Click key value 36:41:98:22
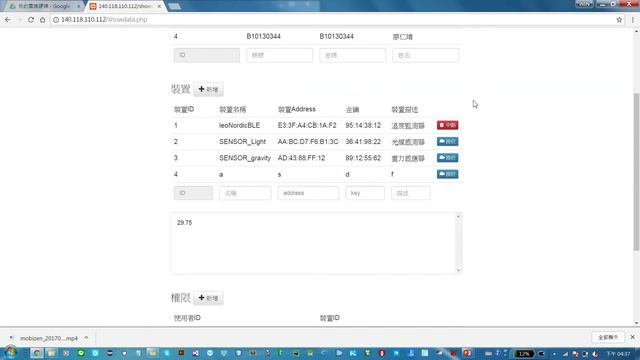The width and height of the screenshot is (640, 360). click(x=363, y=142)
